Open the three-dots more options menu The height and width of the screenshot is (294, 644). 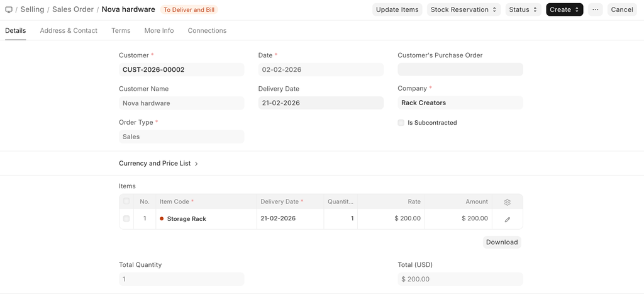click(595, 9)
